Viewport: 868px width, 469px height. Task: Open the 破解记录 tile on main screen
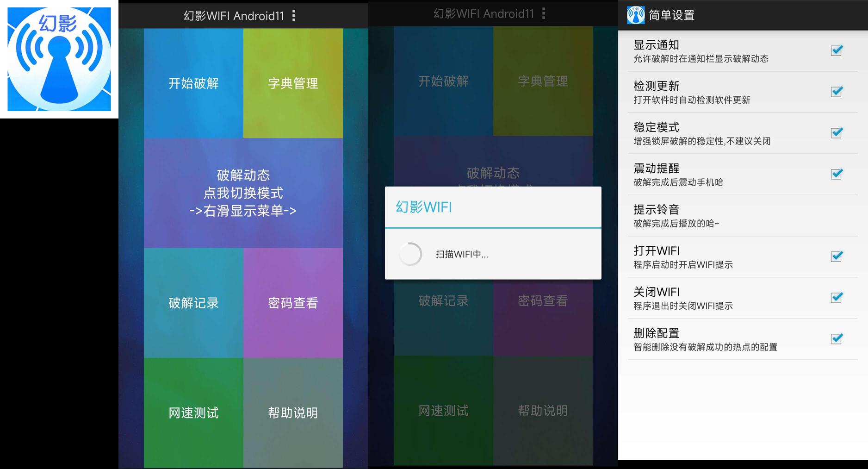click(x=193, y=303)
